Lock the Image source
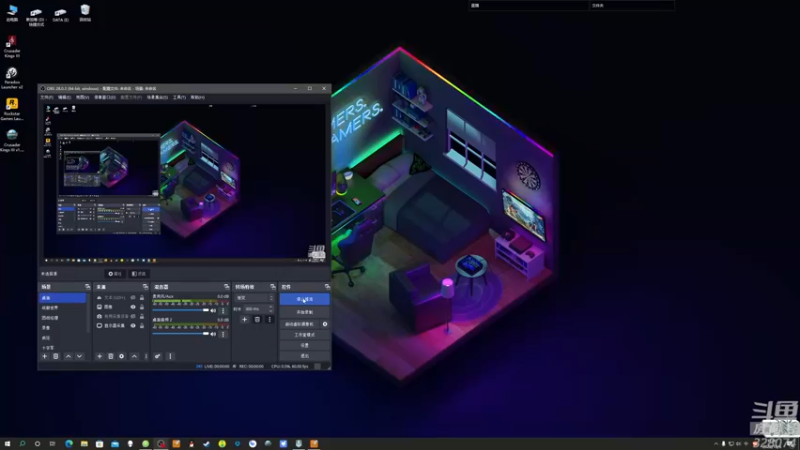The height and width of the screenshot is (450, 800). (142, 307)
